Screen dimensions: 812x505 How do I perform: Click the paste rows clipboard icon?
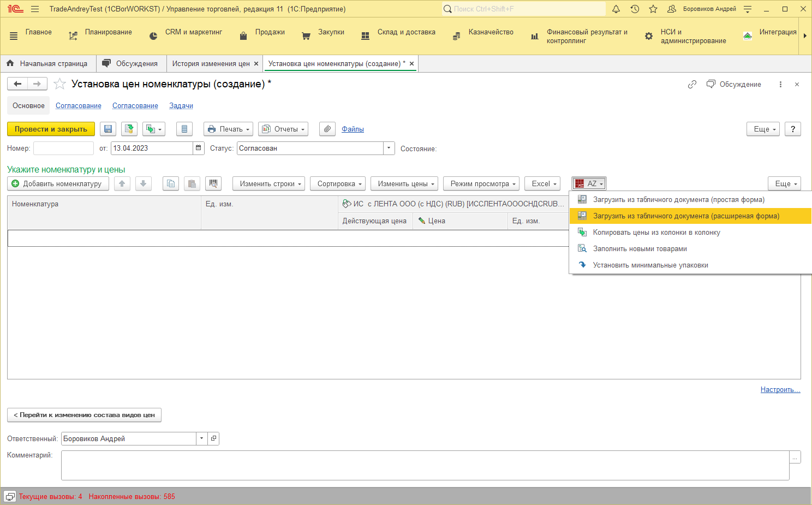[x=192, y=184]
